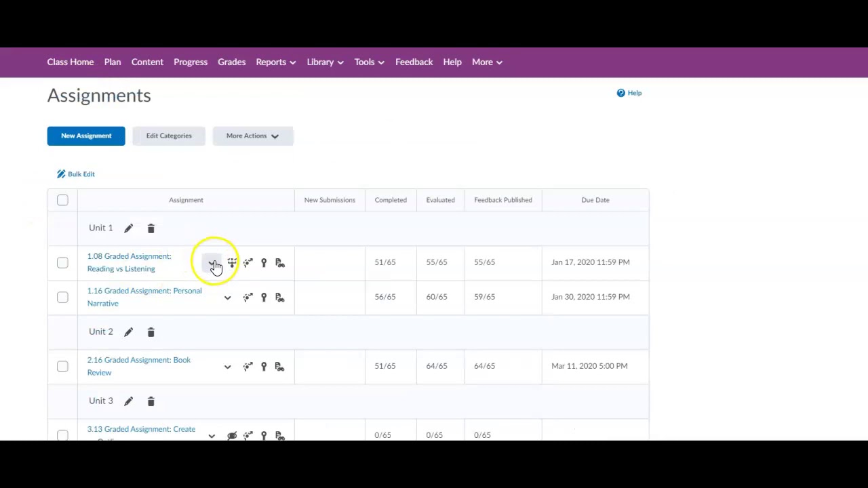Viewport: 868px width, 488px height.
Task: Check the 2.16 Book Review checkbox
Action: [62, 367]
